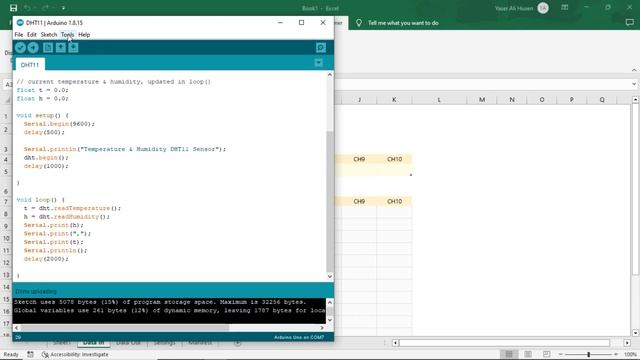Switch to Page Break Preview in Excel
640x360 pixels.
coord(547,354)
